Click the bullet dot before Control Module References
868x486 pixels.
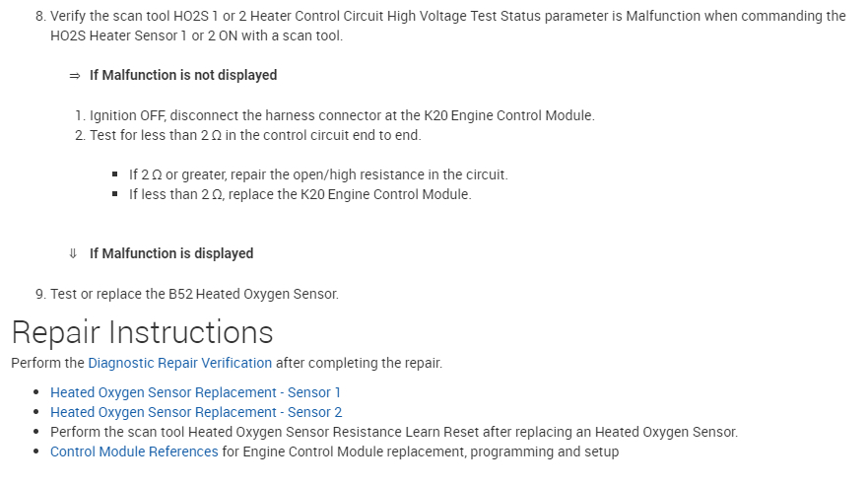[37, 451]
